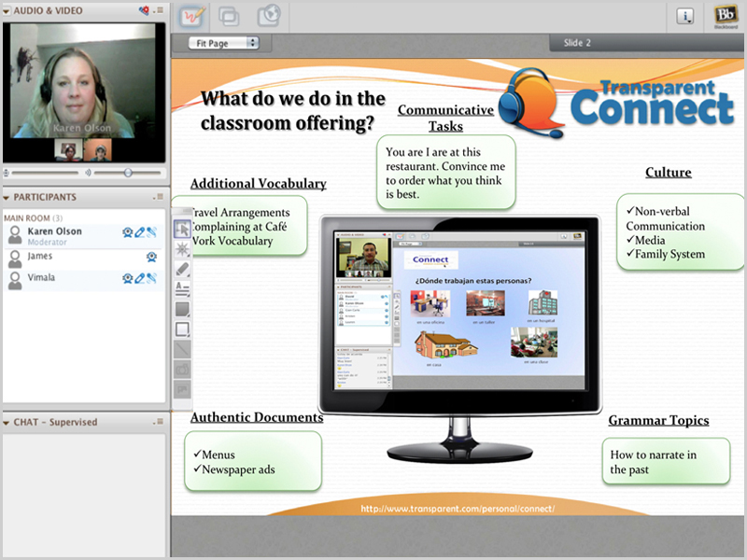This screenshot has width=747, height=560.
Task: Collapse the Participants panel
Action: (7, 198)
